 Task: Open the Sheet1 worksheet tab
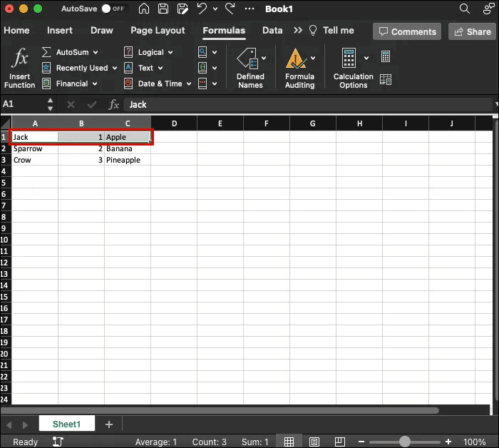click(x=66, y=424)
